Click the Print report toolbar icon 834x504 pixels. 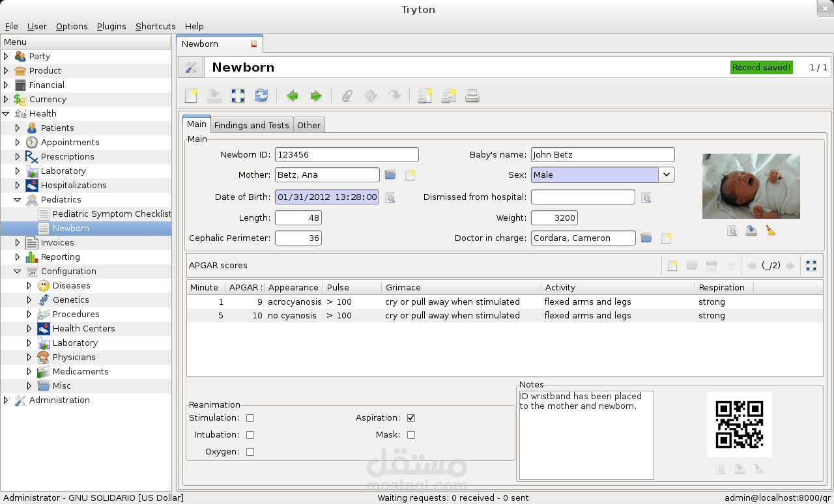click(x=472, y=96)
